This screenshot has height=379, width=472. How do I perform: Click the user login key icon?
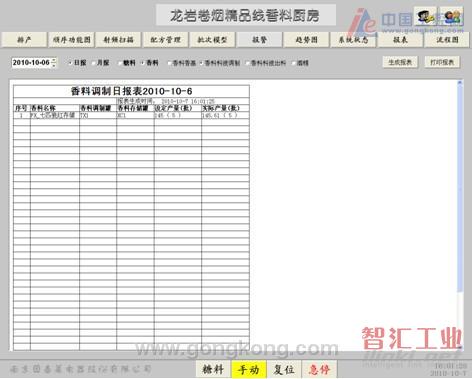(x=425, y=16)
